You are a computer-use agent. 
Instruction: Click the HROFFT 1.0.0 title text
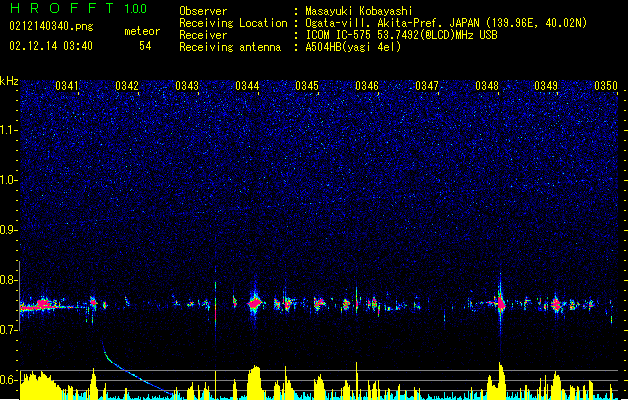79,8
